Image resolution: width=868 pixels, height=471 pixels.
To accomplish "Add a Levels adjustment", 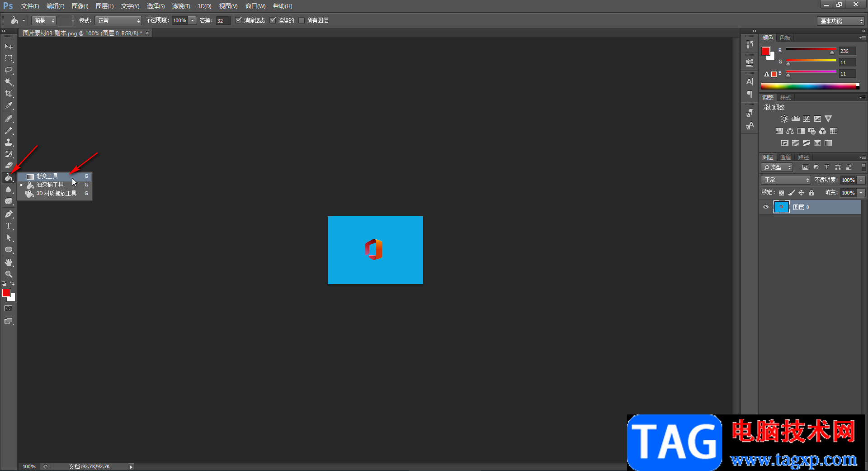I will tap(796, 119).
